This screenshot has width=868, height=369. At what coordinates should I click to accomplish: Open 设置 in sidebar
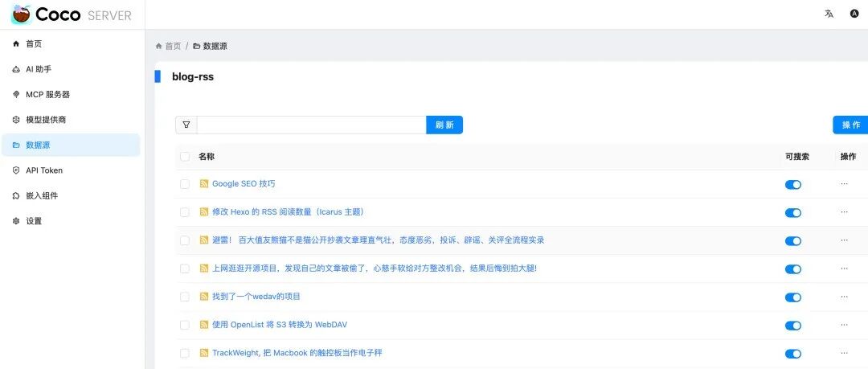point(70,221)
